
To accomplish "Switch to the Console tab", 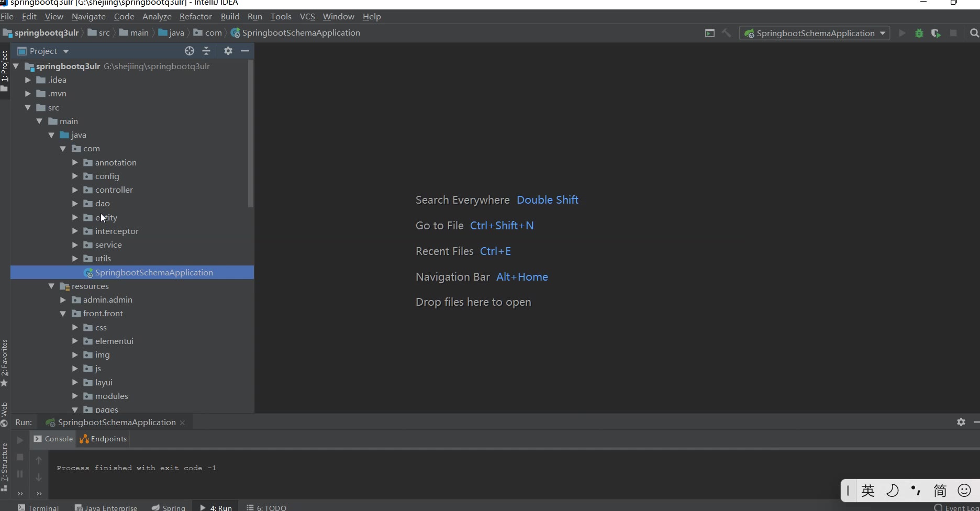I will pyautogui.click(x=53, y=439).
